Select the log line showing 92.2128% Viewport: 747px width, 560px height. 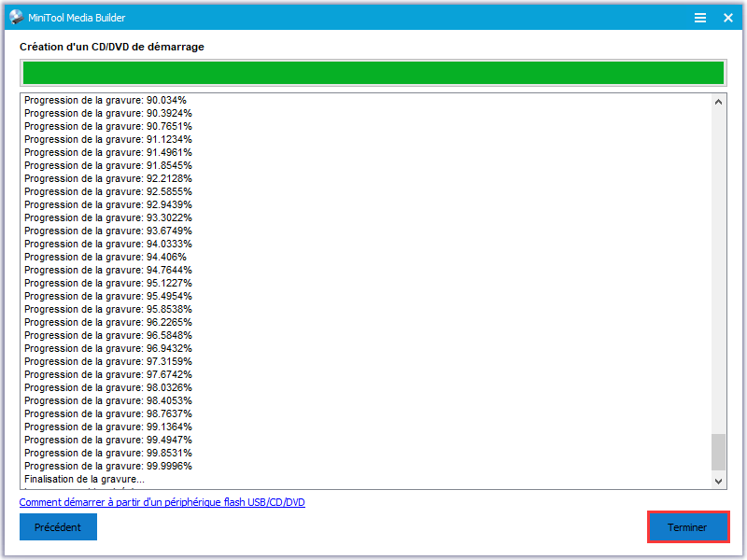click(x=108, y=178)
